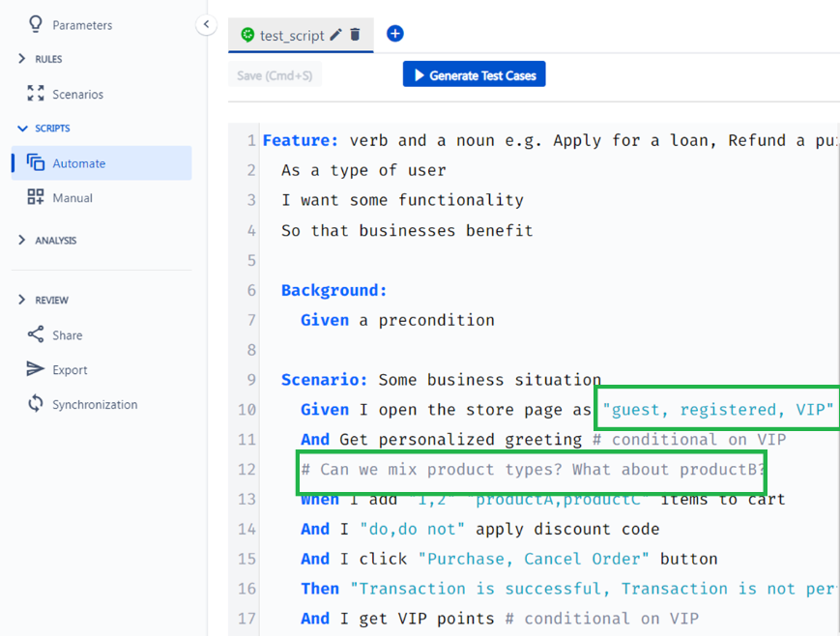This screenshot has width=840, height=636.
Task: Click the Generate Test Cases button
Action: (474, 73)
